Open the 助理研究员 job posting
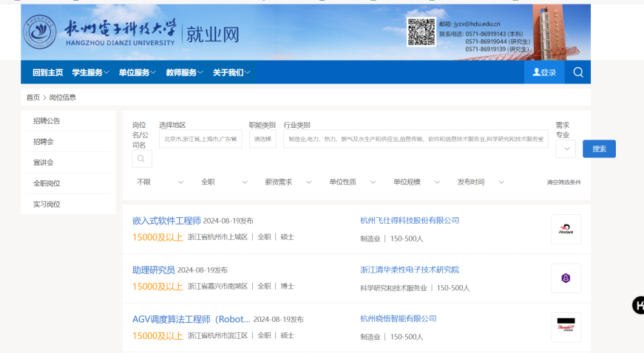 click(x=154, y=270)
